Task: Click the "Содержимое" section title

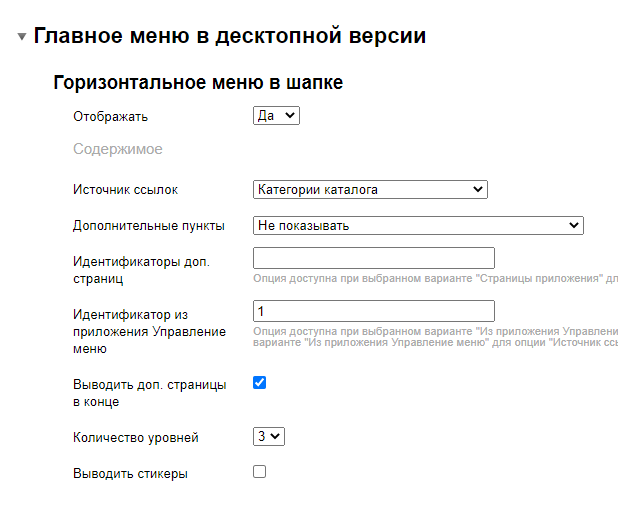Action: pos(118,149)
